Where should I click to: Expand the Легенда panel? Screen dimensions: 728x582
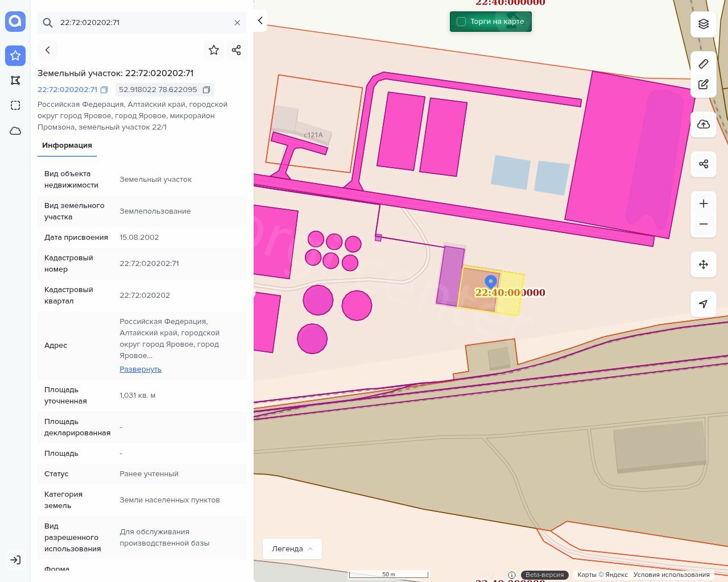click(x=292, y=548)
